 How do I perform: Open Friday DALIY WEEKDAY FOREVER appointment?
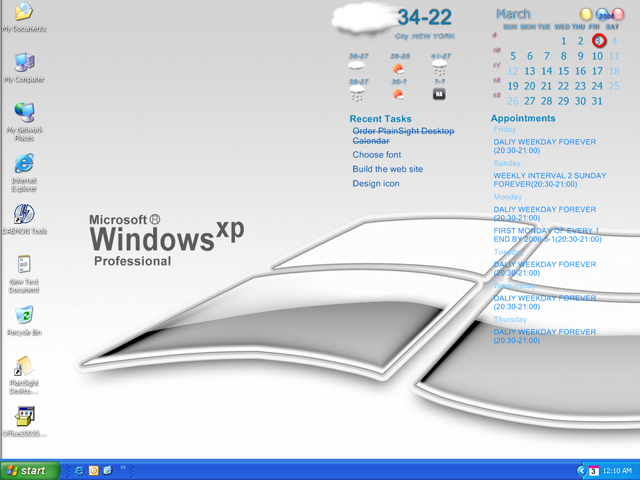pyautogui.click(x=545, y=146)
